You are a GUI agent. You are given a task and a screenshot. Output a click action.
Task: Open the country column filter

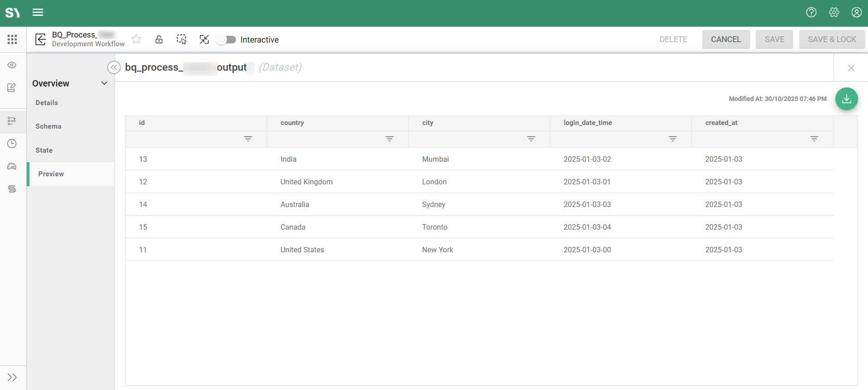(x=389, y=139)
